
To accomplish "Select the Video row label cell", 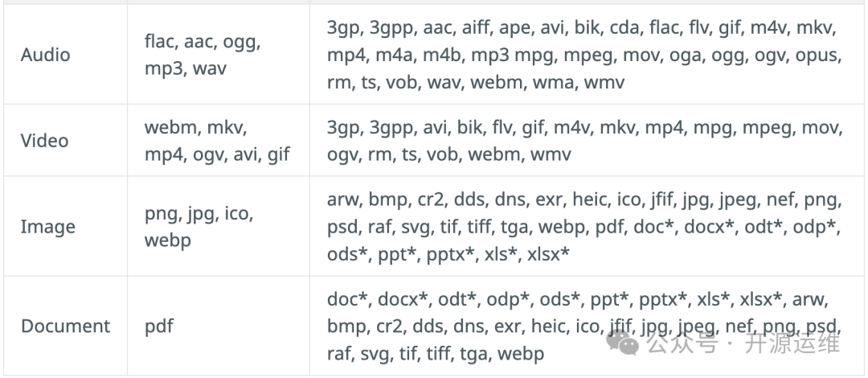I will click(44, 141).
